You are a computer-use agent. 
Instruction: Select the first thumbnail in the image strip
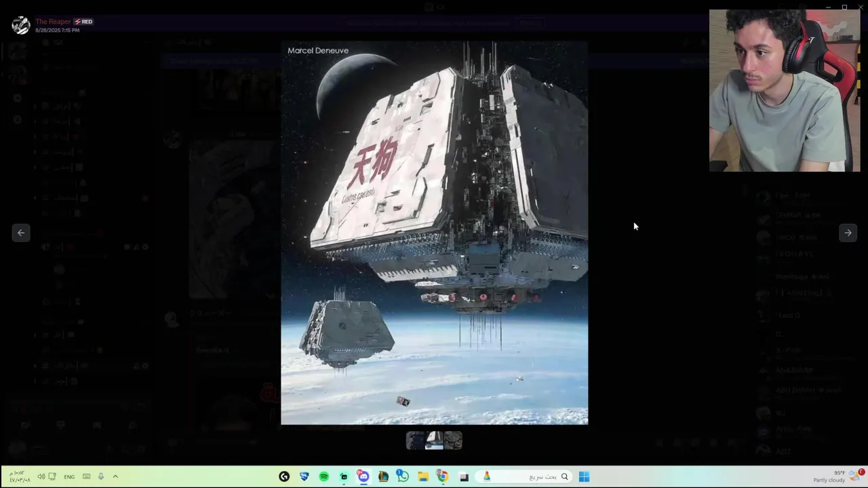point(415,441)
